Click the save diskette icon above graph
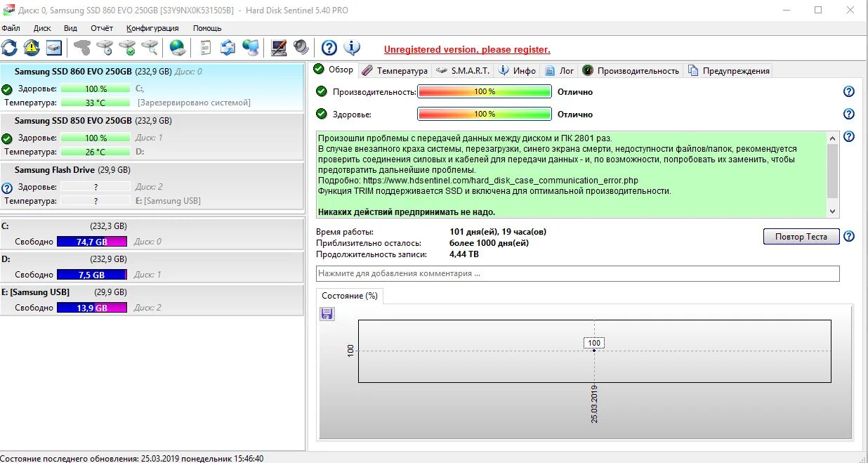The image size is (868, 463). pyautogui.click(x=327, y=313)
